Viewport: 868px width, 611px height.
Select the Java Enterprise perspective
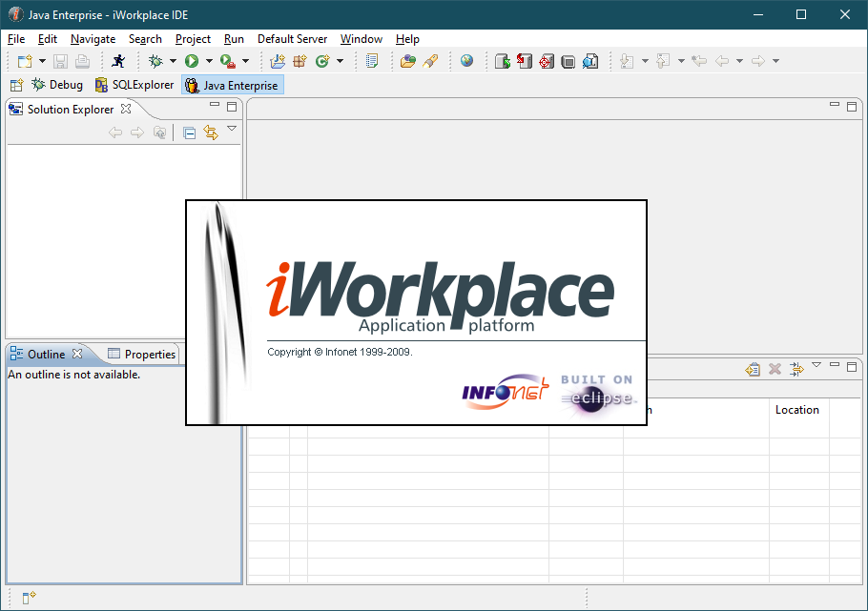(233, 85)
